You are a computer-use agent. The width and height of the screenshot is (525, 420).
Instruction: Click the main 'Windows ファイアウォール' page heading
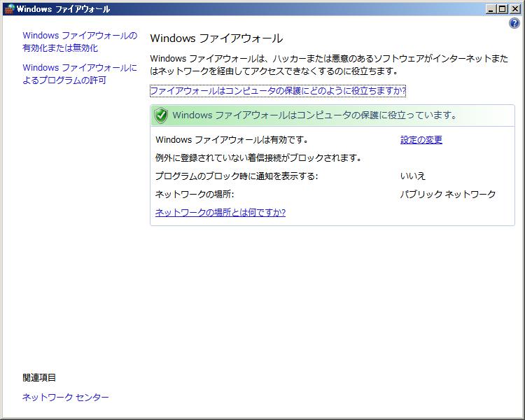(216, 38)
